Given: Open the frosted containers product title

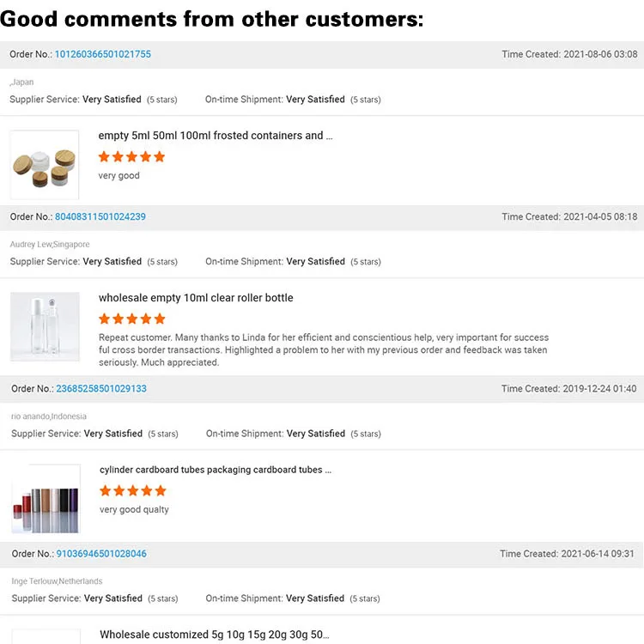Looking at the screenshot, I should tap(215, 136).
